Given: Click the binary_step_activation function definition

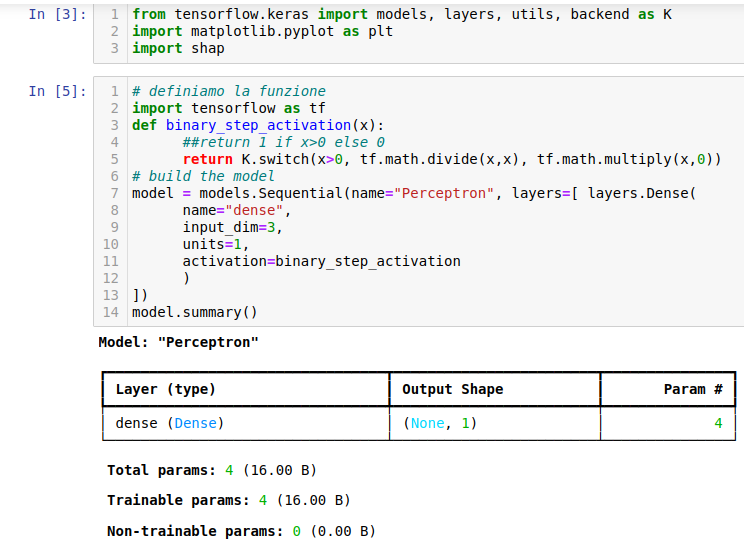Looking at the screenshot, I should coord(258,125).
